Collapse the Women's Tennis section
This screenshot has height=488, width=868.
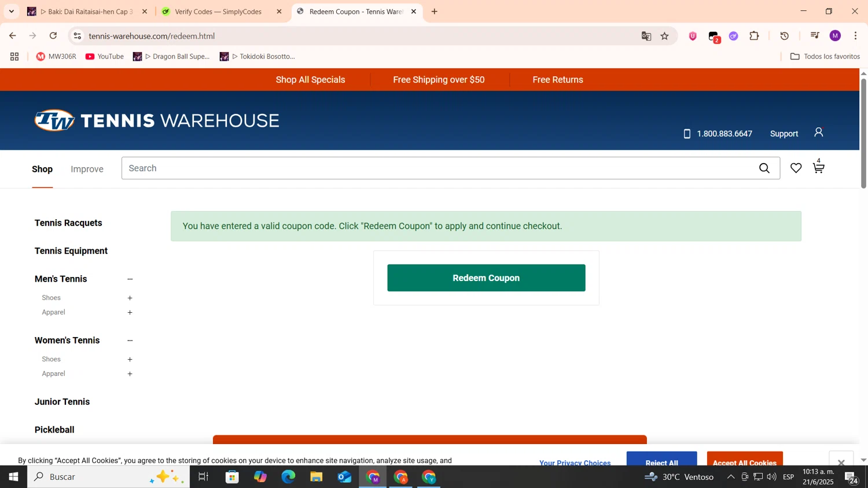pos(130,341)
